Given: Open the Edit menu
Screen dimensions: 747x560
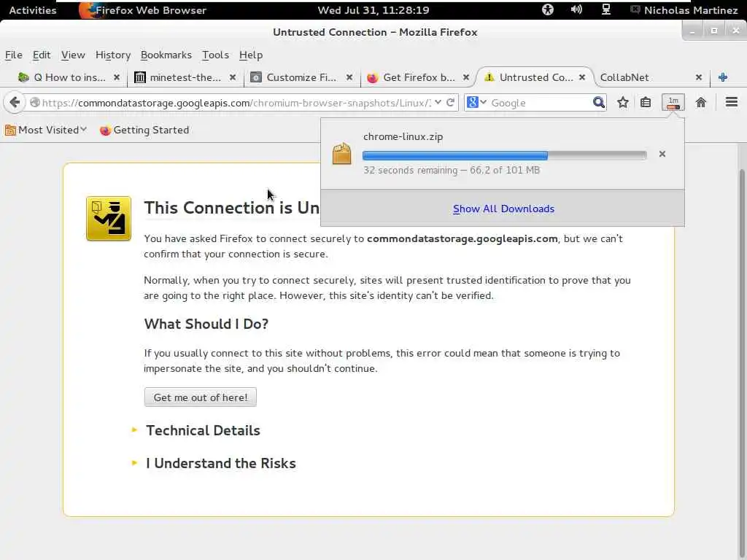Looking at the screenshot, I should coord(42,55).
